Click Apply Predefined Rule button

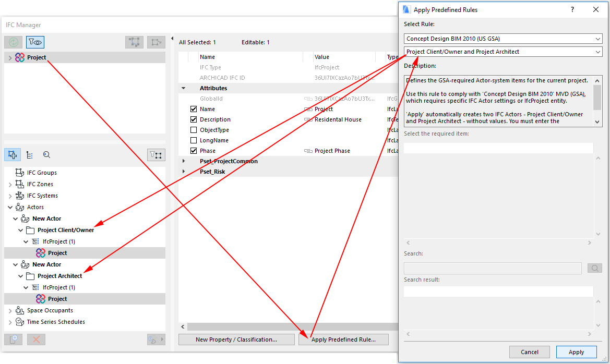click(x=343, y=339)
